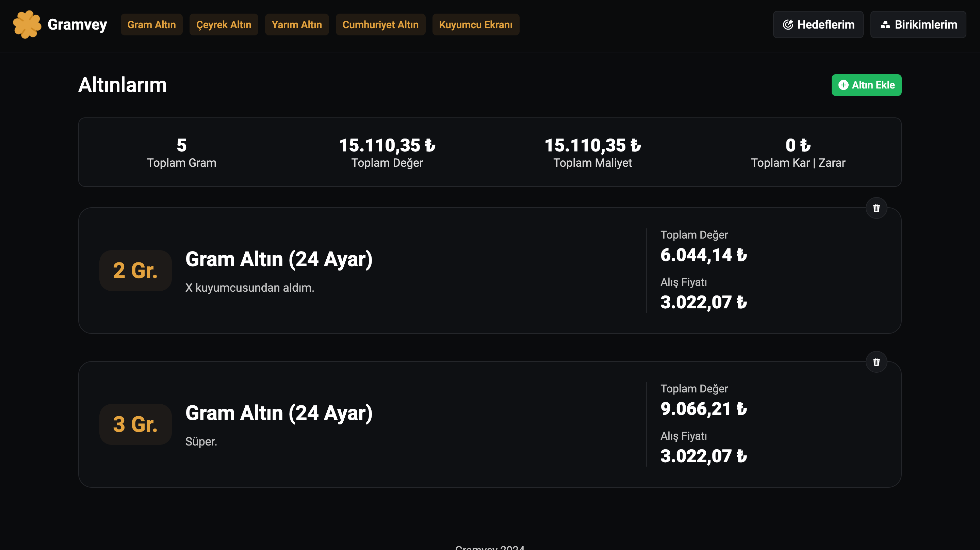Switch to Kuyumcu Ekranı
Image resolution: width=980 pixels, height=550 pixels.
(x=475, y=25)
